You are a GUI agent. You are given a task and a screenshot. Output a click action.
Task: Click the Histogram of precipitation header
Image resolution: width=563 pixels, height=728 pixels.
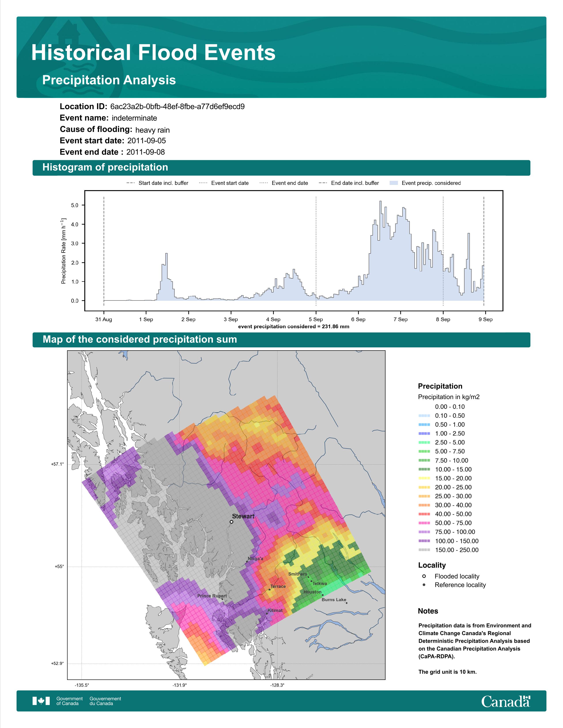pos(281,167)
